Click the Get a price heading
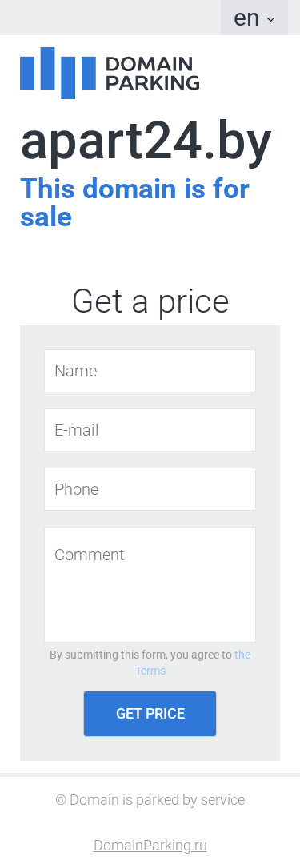 coord(150,302)
